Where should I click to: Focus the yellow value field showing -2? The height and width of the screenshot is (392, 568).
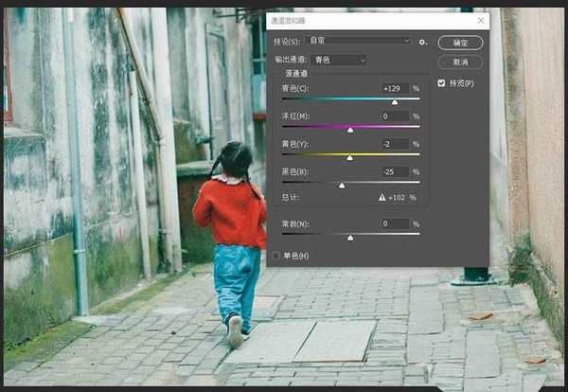tap(393, 144)
